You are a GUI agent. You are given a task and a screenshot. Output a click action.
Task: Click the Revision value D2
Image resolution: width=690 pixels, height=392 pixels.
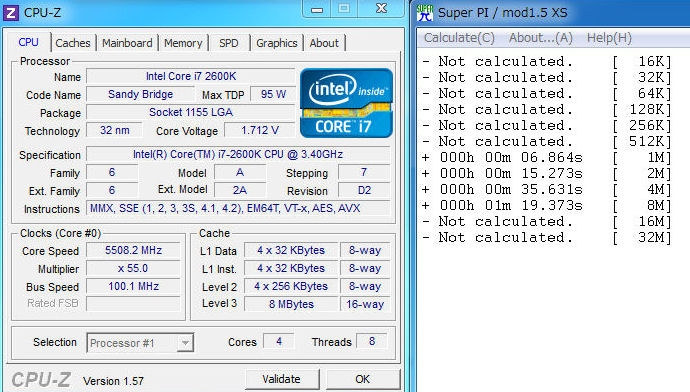pyautogui.click(x=363, y=190)
